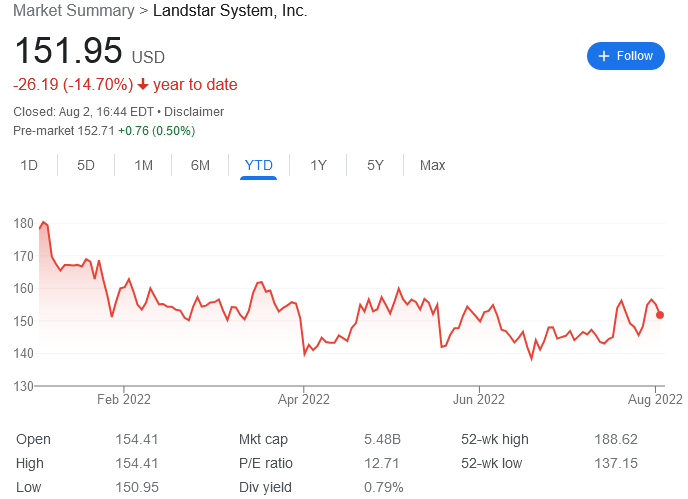The width and height of the screenshot is (688, 499).
Task: Click the Mkt cap value 5.48B
Action: pyautogui.click(x=382, y=439)
